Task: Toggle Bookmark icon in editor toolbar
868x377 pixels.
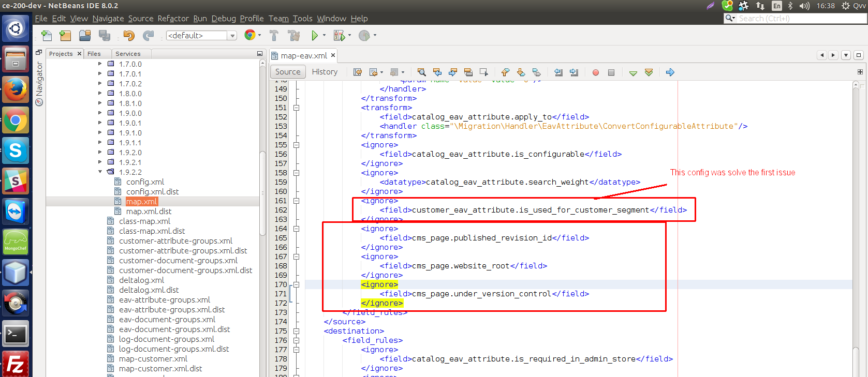Action: tap(537, 72)
